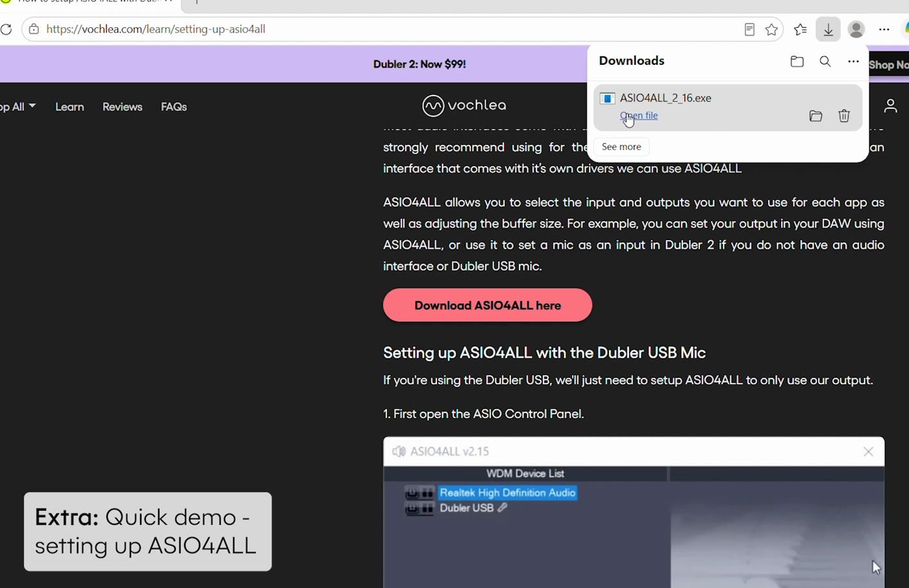The image size is (909, 588).
Task: Click the ASIO4ALL_2_16.exe file icon
Action: (607, 99)
